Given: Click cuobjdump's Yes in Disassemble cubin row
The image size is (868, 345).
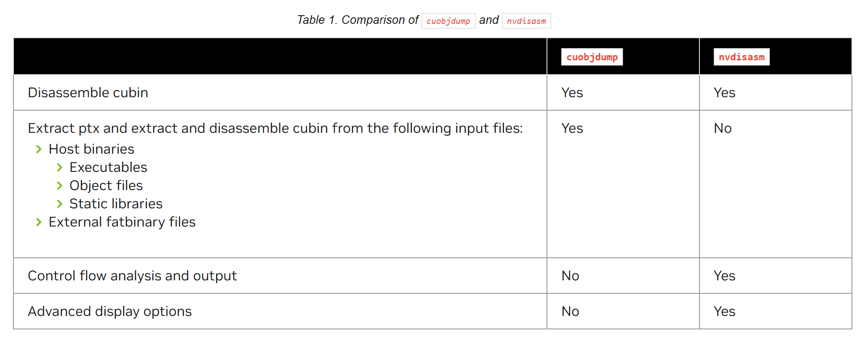Looking at the screenshot, I should tap(572, 92).
